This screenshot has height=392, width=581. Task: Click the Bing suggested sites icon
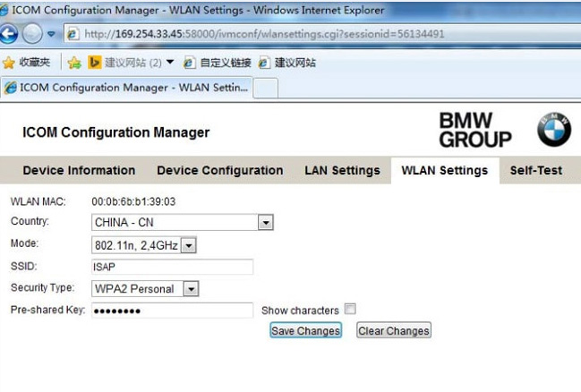pyautogui.click(x=95, y=63)
